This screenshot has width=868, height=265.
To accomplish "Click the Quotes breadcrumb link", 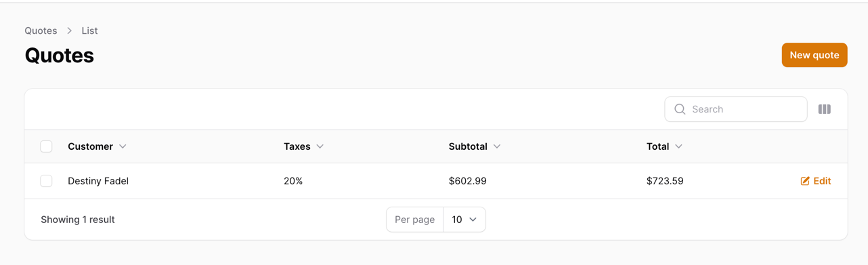I will pyautogui.click(x=41, y=30).
